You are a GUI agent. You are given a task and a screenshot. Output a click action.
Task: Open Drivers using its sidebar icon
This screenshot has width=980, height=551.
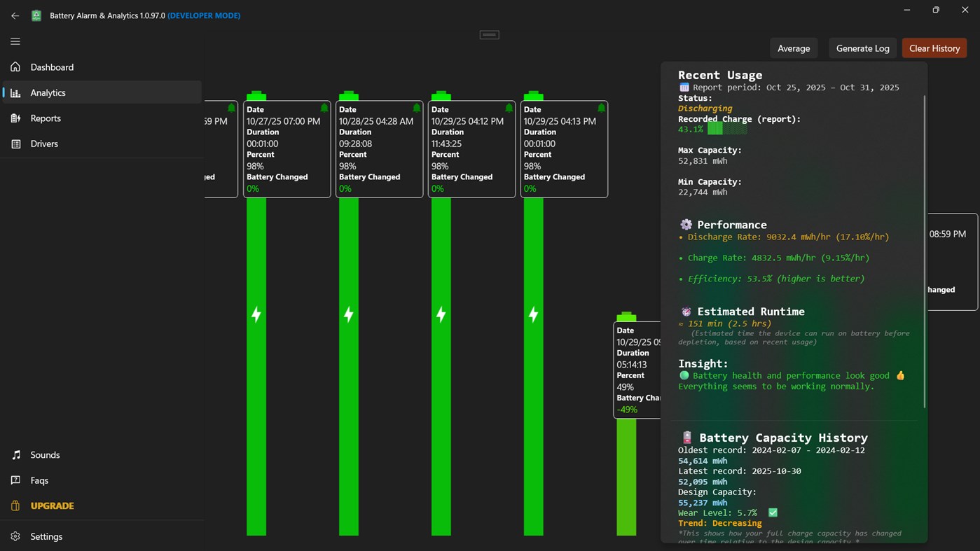pyautogui.click(x=15, y=144)
